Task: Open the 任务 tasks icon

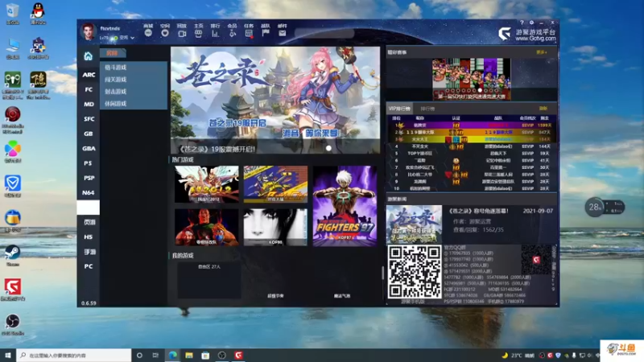Action: (249, 33)
